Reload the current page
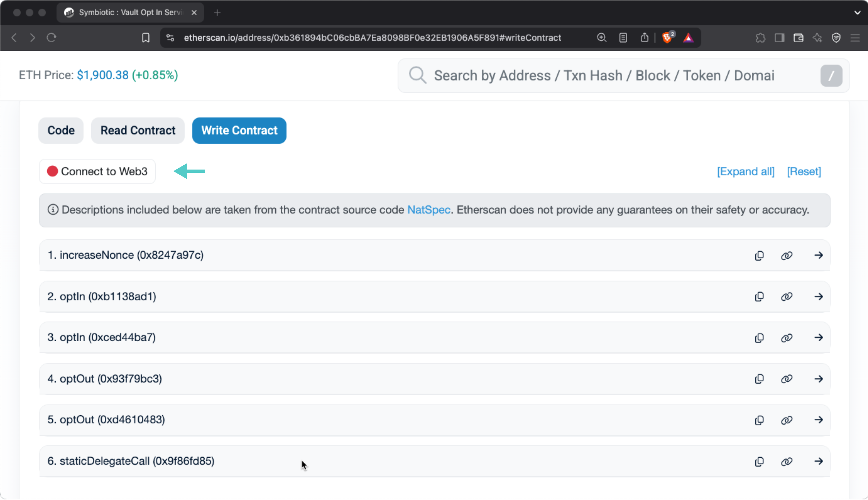The width and height of the screenshot is (868, 500). (x=52, y=37)
